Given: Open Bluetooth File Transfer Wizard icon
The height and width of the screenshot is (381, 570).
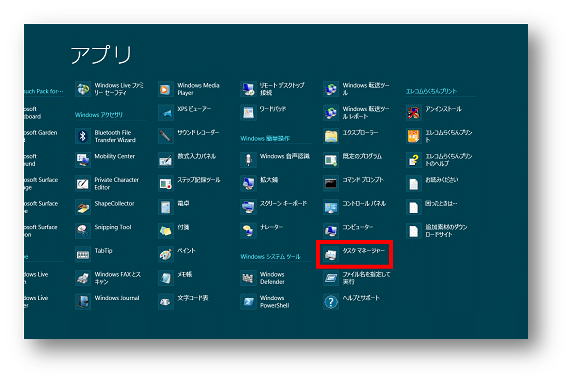Looking at the screenshot, I should [83, 136].
